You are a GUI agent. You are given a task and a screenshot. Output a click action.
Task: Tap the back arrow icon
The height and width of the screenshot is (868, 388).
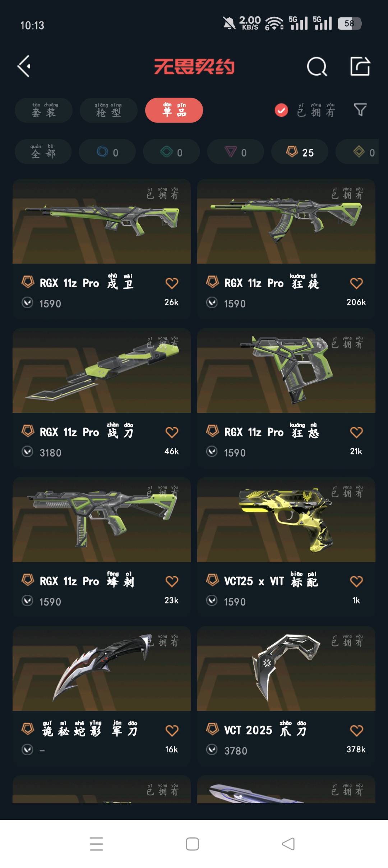(24, 66)
